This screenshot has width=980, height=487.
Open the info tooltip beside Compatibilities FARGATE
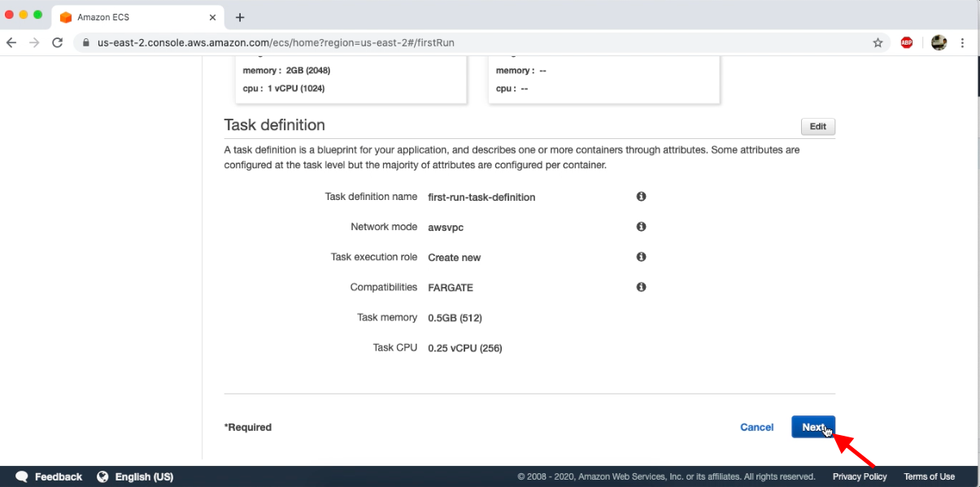(641, 287)
